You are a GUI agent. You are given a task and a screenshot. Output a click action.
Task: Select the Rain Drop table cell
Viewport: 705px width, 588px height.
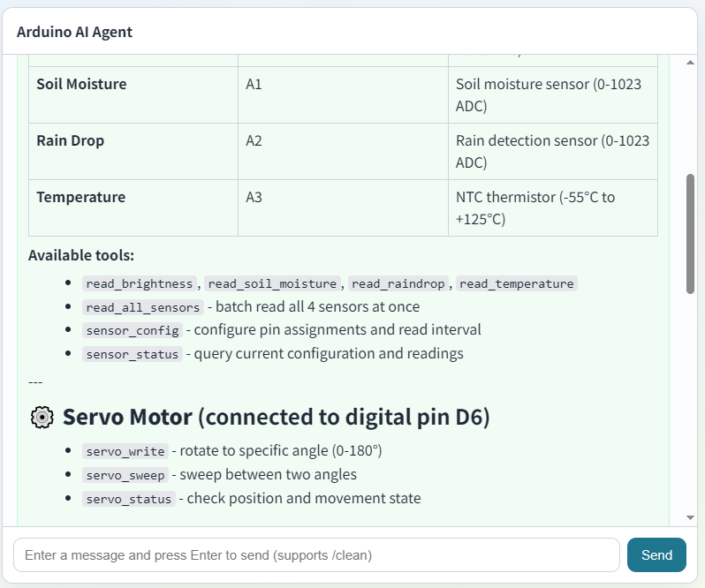[x=133, y=151]
